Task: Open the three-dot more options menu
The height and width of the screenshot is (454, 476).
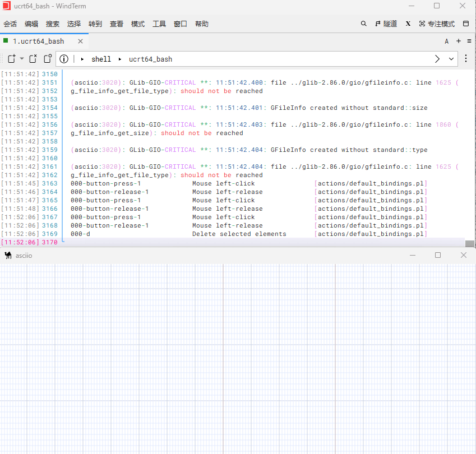Action: pyautogui.click(x=466, y=59)
